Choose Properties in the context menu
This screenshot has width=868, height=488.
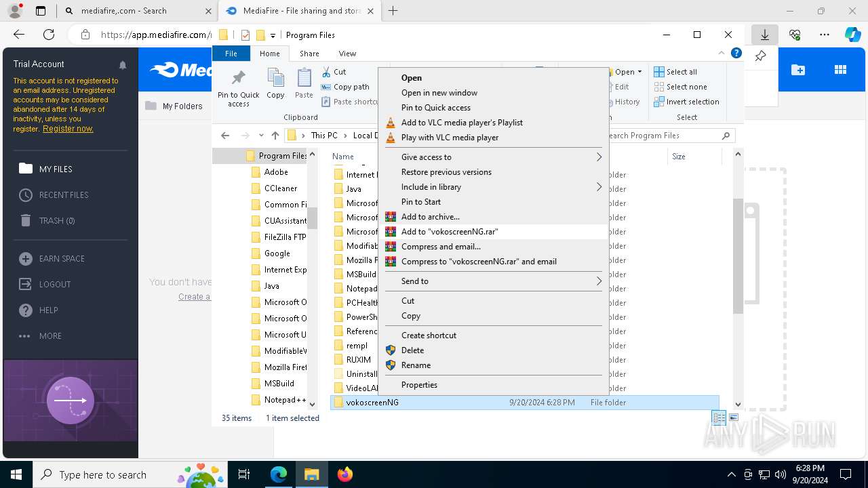493,385
